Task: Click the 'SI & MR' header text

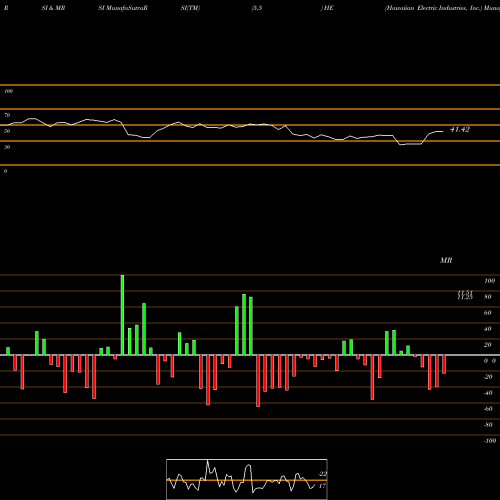Action: tap(53, 8)
